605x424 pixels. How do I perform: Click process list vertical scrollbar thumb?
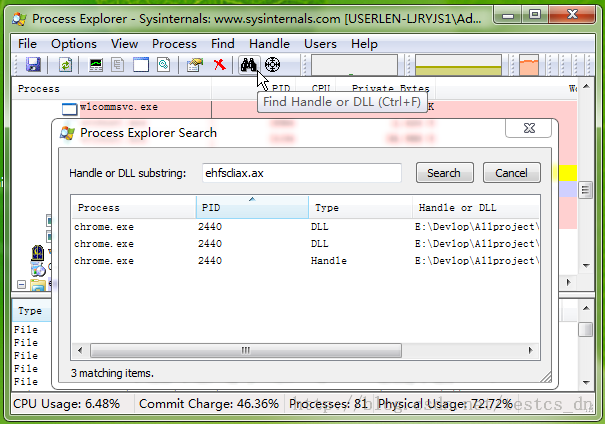[585, 190]
